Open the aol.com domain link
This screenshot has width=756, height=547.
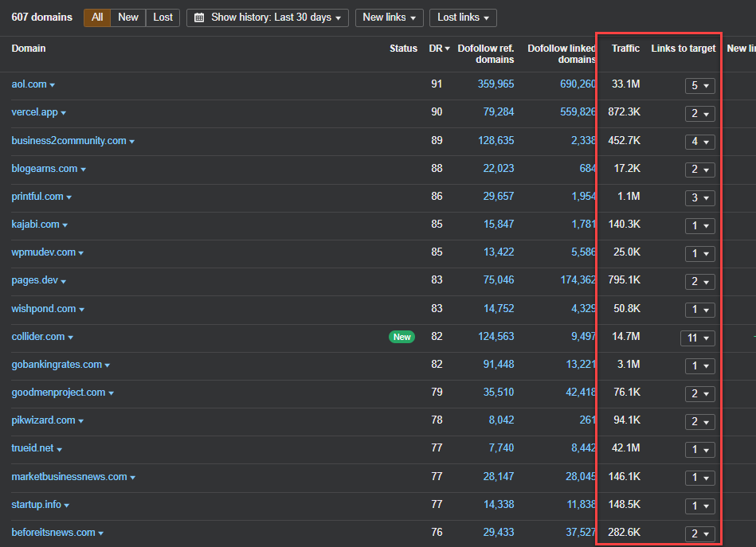coord(29,84)
